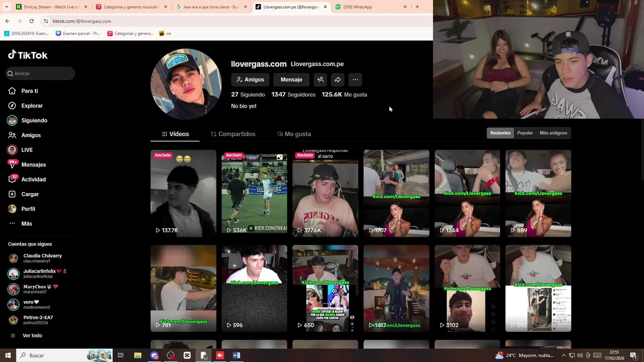The image size is (644, 362).
Task: Open pinned soccer video with 536K views
Action: point(254,193)
